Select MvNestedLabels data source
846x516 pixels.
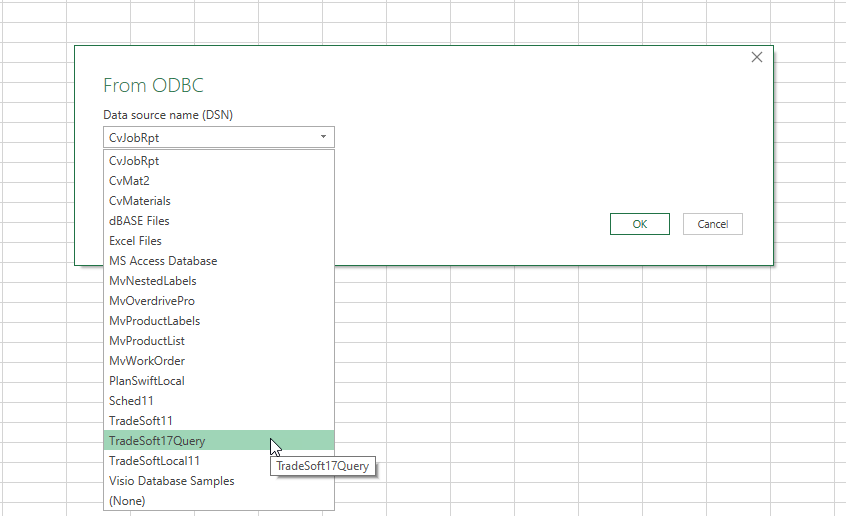(152, 280)
